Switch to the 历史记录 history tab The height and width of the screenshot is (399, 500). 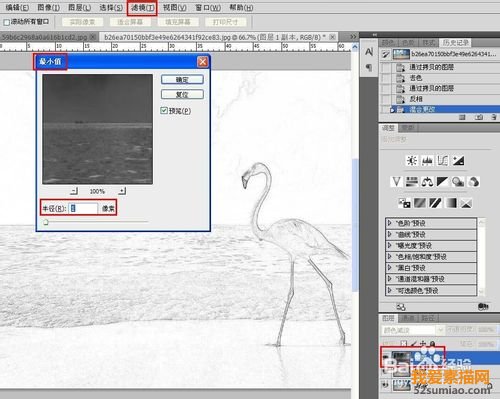[455, 43]
